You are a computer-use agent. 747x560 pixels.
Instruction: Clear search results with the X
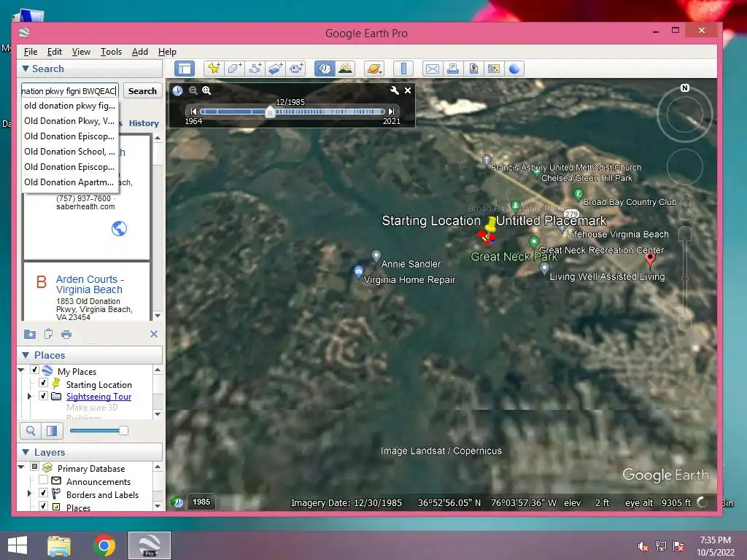(x=154, y=334)
